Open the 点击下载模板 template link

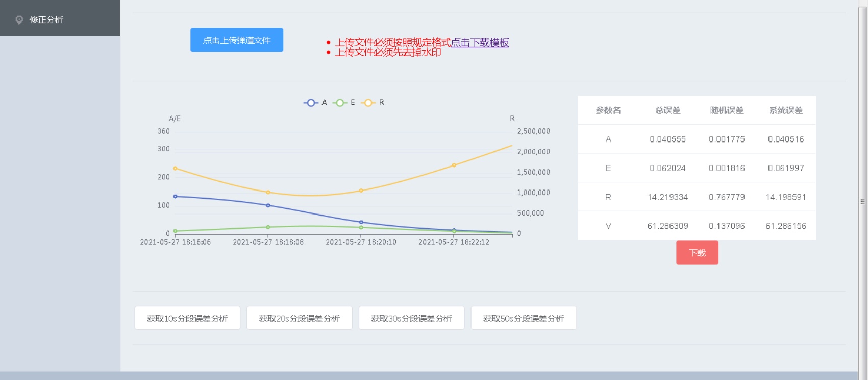[x=480, y=43]
